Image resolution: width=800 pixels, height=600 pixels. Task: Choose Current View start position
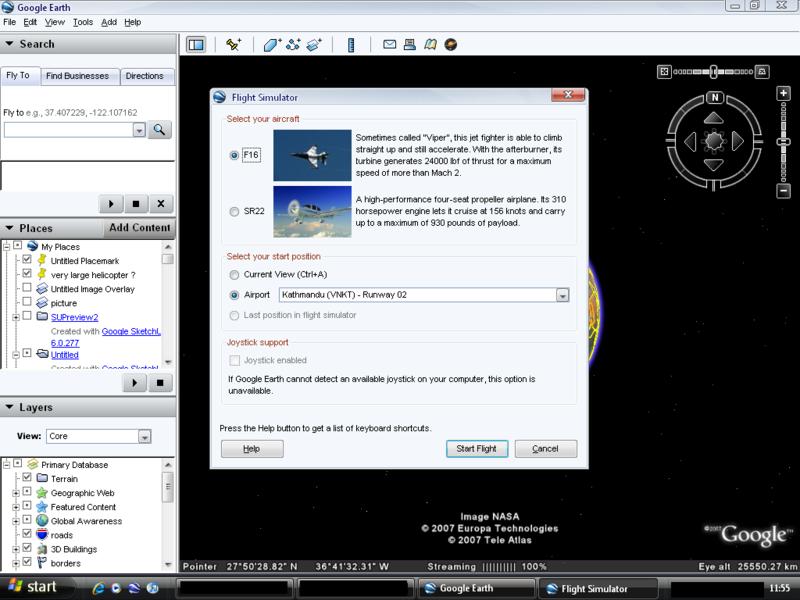pos(234,275)
